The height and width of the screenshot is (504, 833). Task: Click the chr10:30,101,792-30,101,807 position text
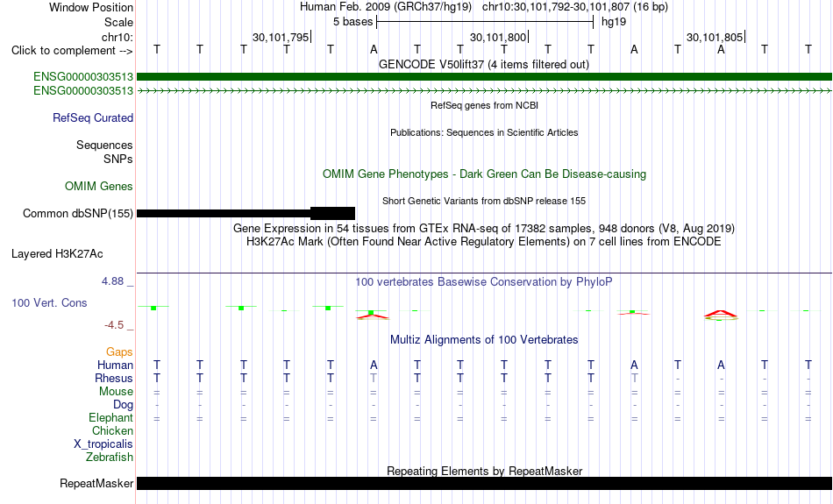point(556,7)
